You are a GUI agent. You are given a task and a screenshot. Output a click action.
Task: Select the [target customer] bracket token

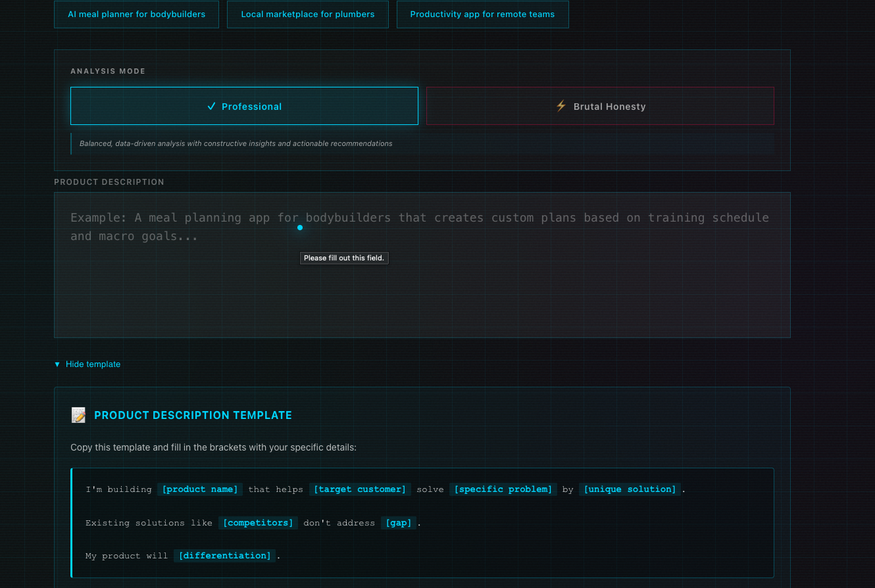[360, 489]
